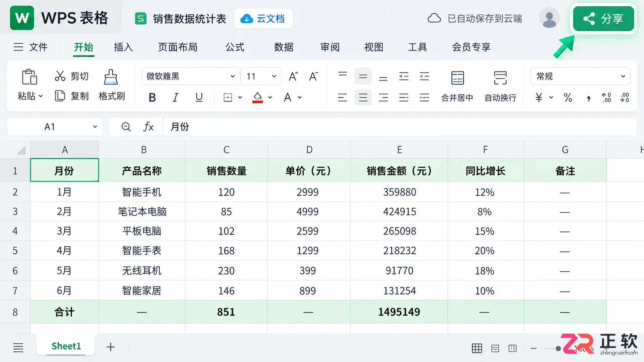Switch to the 审阅 tab
This screenshot has width=644, height=362.
[330, 47]
